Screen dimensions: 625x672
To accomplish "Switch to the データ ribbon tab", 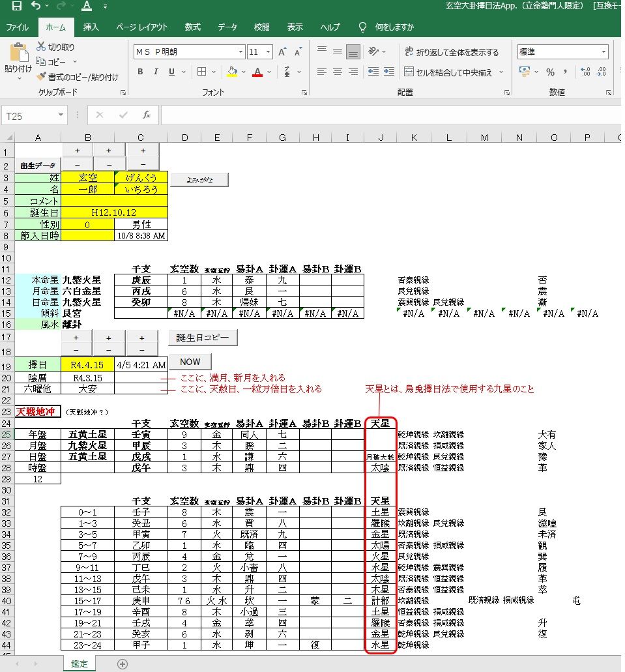I will [x=227, y=27].
